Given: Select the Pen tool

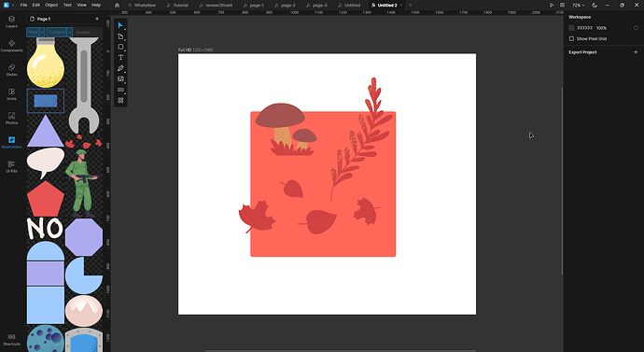Looking at the screenshot, I should (120, 68).
